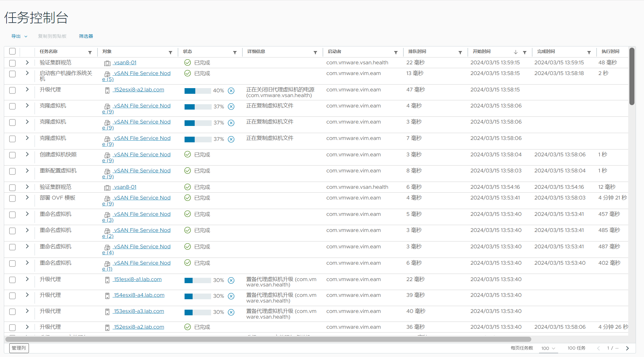Expand 部署 OVF 模板 task row
This screenshot has width=644, height=357.
click(x=27, y=197)
